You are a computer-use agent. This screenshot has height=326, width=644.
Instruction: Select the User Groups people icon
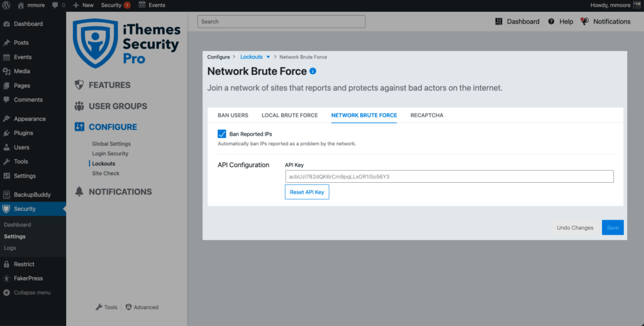tap(79, 106)
